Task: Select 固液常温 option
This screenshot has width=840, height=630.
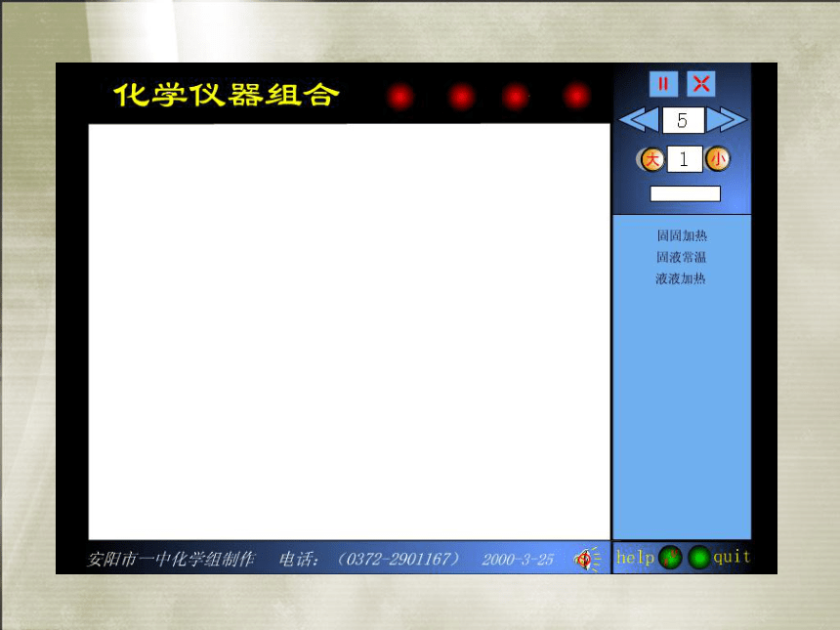Action: click(682, 257)
